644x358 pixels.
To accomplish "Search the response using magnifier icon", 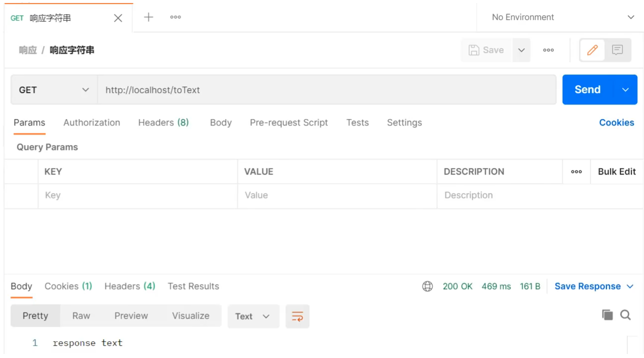I will [626, 315].
